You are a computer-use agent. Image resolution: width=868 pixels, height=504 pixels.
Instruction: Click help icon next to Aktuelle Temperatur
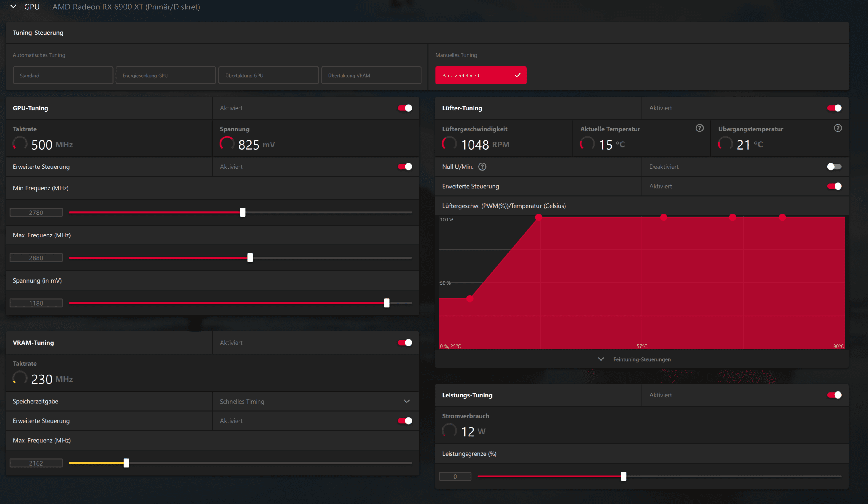(699, 128)
